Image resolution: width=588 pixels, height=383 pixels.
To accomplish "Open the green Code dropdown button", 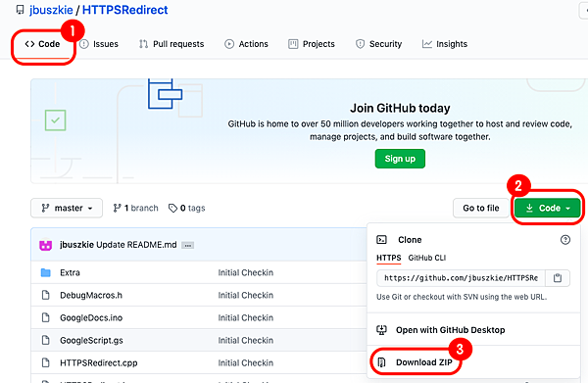I will [548, 208].
